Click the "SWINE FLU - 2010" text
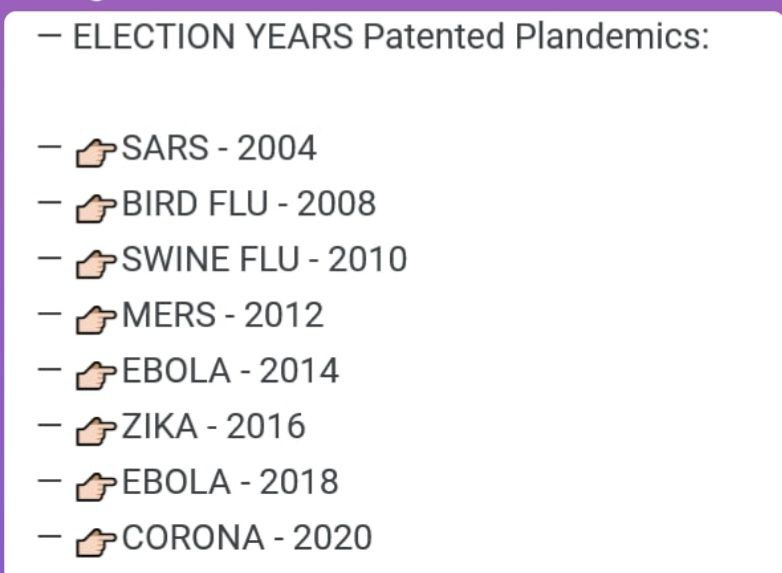The height and width of the screenshot is (573, 782). pyautogui.click(x=264, y=260)
